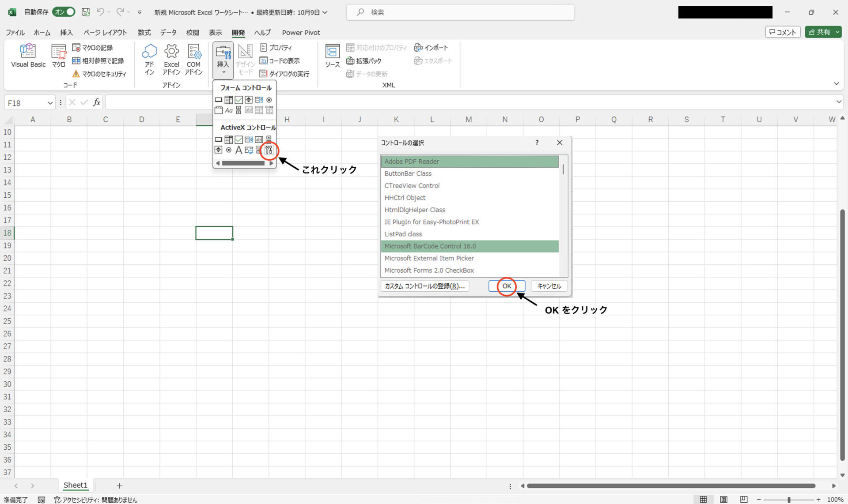Click カスタム コントロールの登録 button
The image size is (848, 504).
click(424, 286)
